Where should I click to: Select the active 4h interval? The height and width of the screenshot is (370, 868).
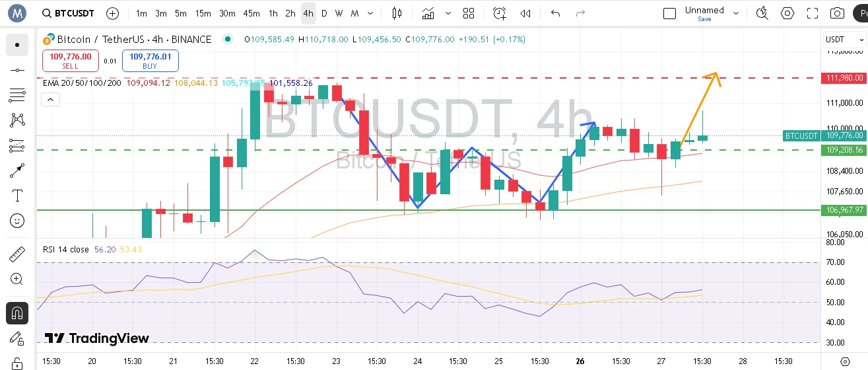[x=308, y=13]
